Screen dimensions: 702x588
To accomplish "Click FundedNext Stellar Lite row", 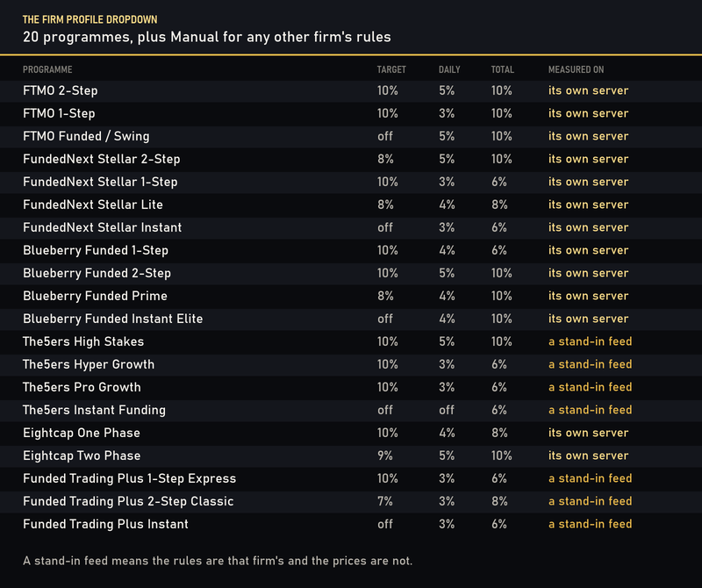I will tap(351, 205).
